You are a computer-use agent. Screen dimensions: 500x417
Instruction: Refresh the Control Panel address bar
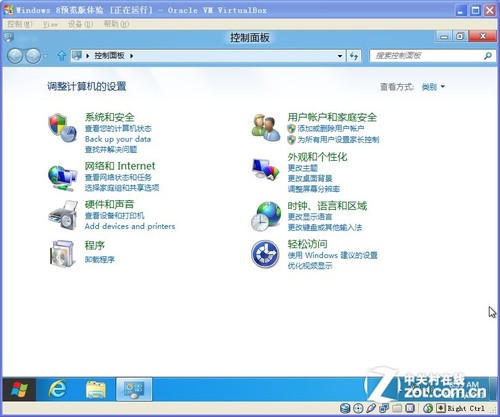click(354, 56)
